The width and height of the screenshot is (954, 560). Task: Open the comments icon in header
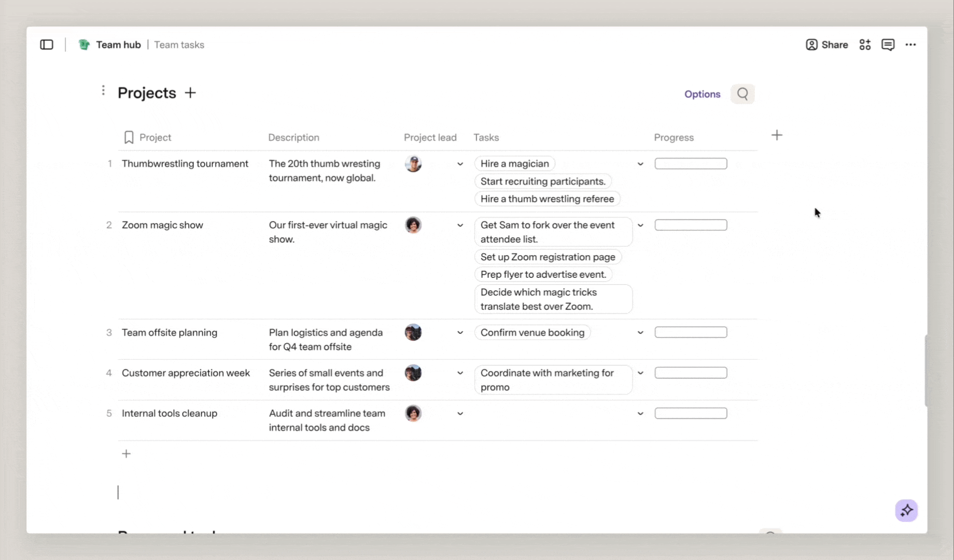click(x=888, y=45)
